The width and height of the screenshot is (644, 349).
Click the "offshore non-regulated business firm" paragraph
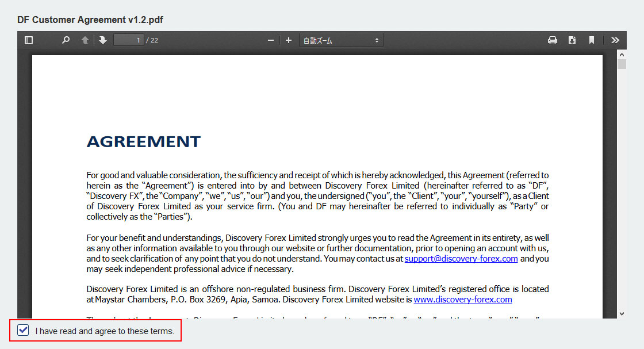click(317, 294)
